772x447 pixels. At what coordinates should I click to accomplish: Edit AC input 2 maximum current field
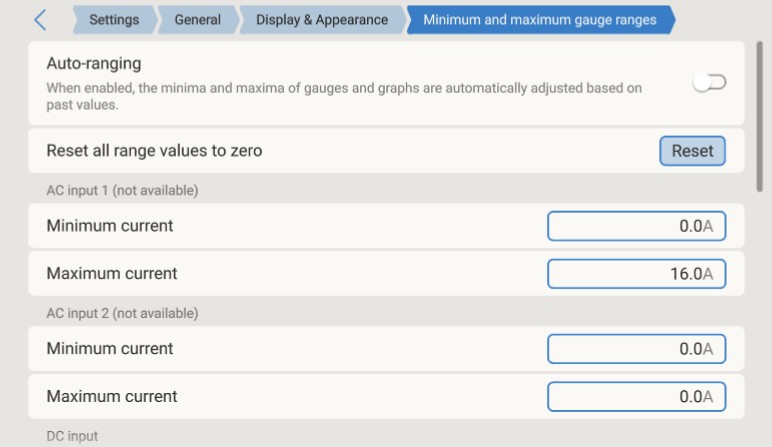637,397
